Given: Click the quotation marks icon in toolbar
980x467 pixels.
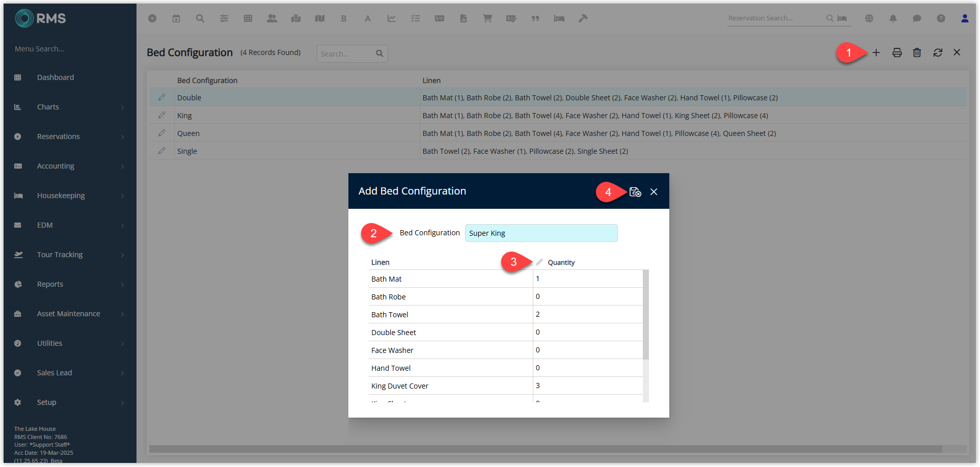Looking at the screenshot, I should pos(535,18).
